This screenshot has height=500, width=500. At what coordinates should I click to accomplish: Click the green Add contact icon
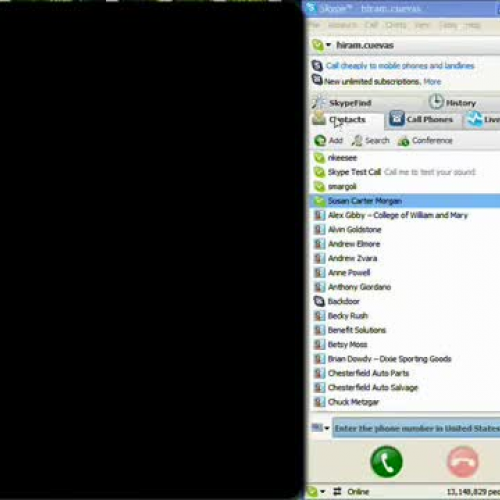pos(320,141)
